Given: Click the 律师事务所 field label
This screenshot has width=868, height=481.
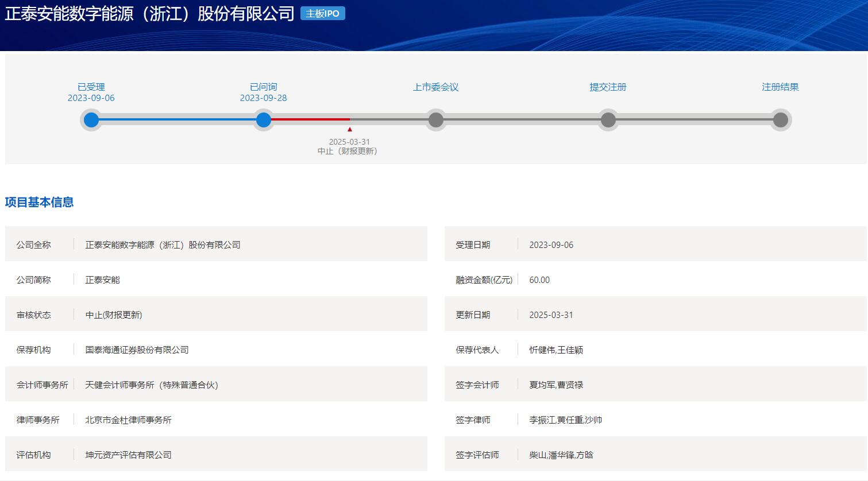Looking at the screenshot, I should (x=38, y=420).
